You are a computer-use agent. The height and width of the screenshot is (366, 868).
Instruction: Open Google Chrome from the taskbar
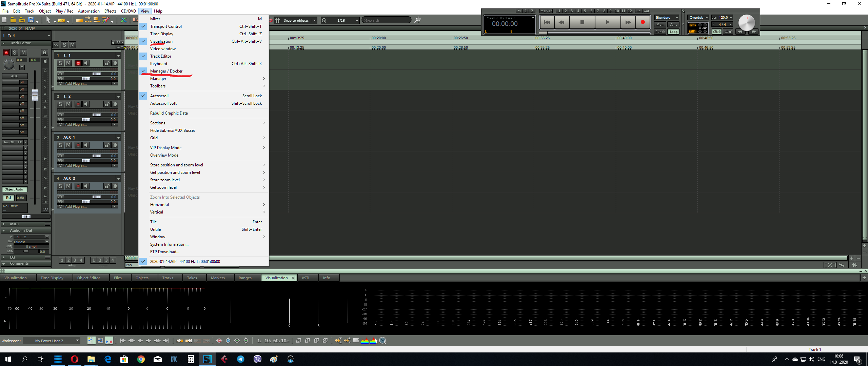141,359
